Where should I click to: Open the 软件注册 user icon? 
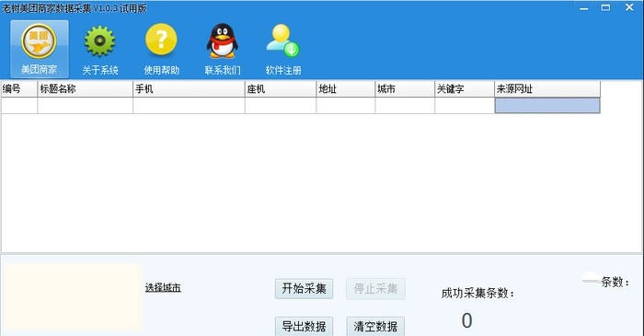pos(283,49)
